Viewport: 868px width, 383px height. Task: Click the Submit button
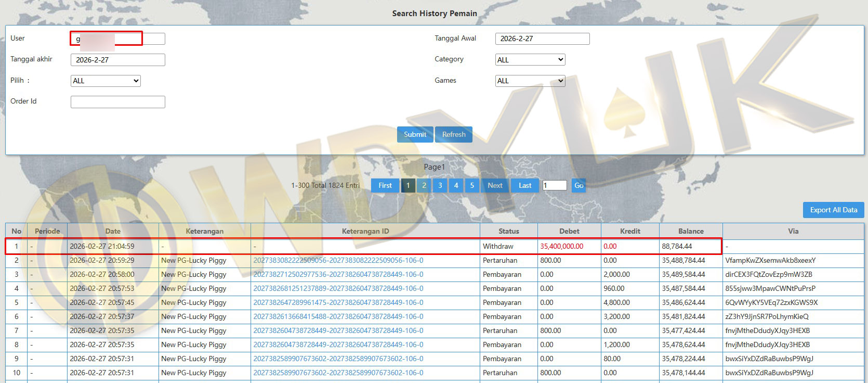pyautogui.click(x=415, y=134)
